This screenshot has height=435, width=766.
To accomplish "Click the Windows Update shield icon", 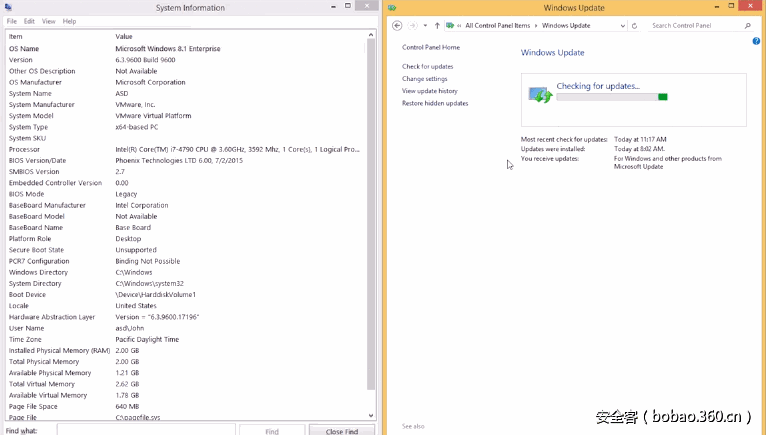I will pyautogui.click(x=540, y=95).
